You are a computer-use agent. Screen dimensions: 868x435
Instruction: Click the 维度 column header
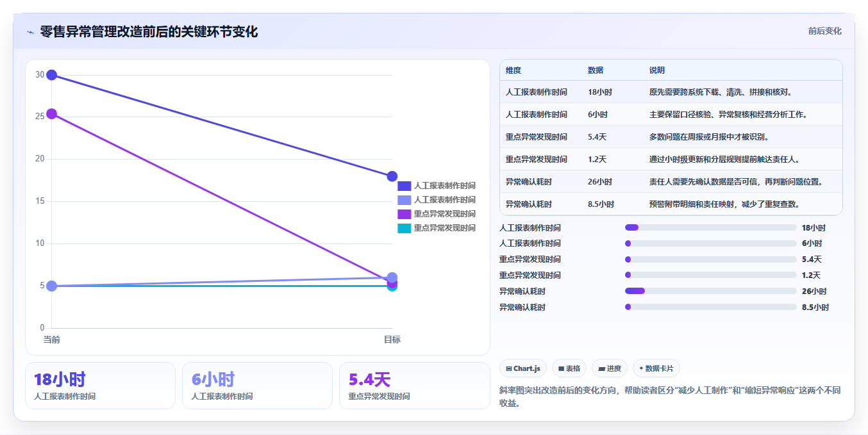point(513,70)
